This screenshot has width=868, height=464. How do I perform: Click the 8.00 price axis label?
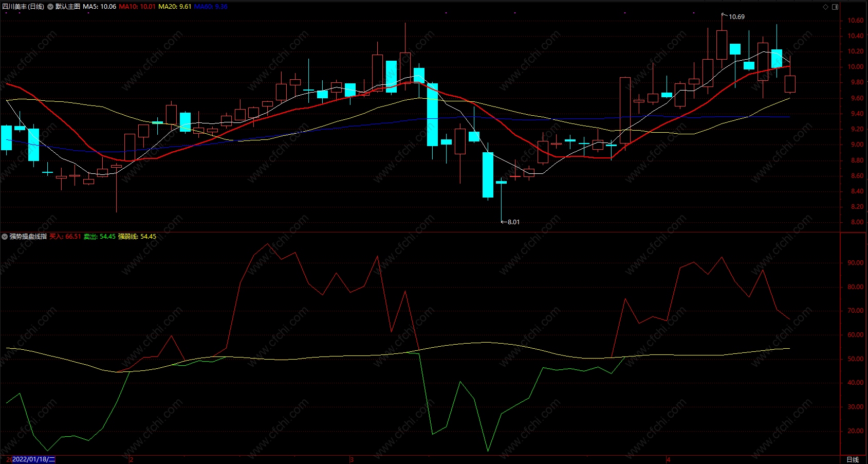point(857,223)
